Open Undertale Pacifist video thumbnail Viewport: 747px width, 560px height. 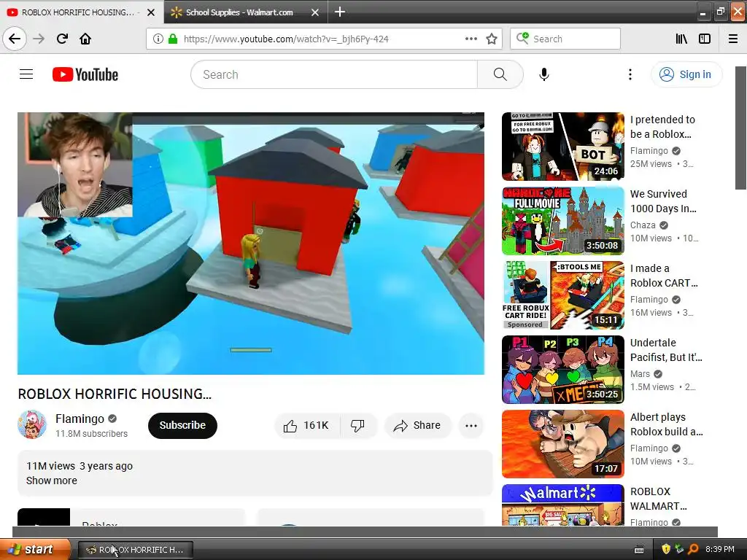pos(562,370)
